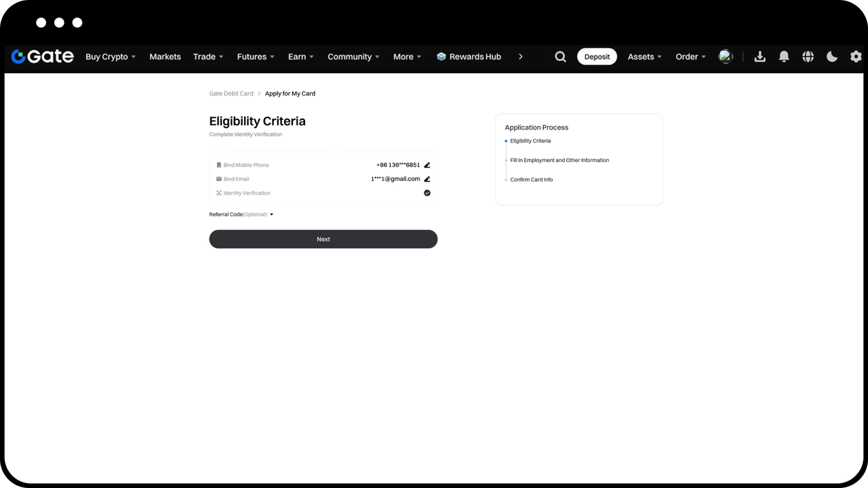Edit the bound email address
Viewport: 868px width, 488px height.
[427, 179]
